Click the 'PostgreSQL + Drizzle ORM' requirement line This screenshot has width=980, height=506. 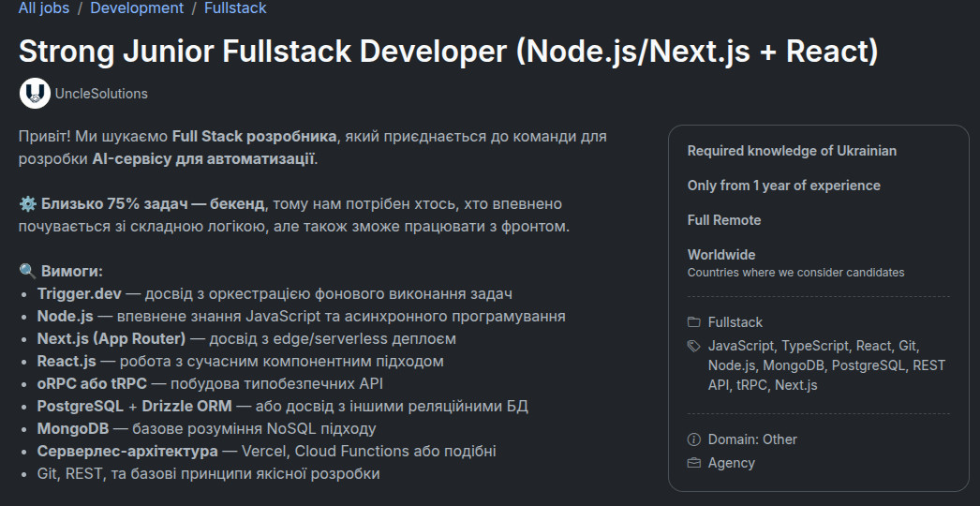click(x=283, y=407)
